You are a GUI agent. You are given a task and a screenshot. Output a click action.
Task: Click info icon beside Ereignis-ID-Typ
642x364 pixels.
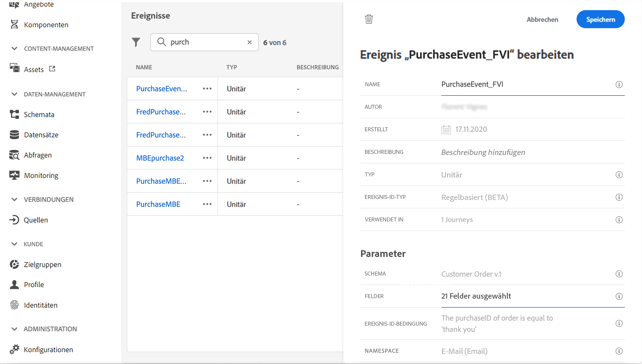point(619,197)
